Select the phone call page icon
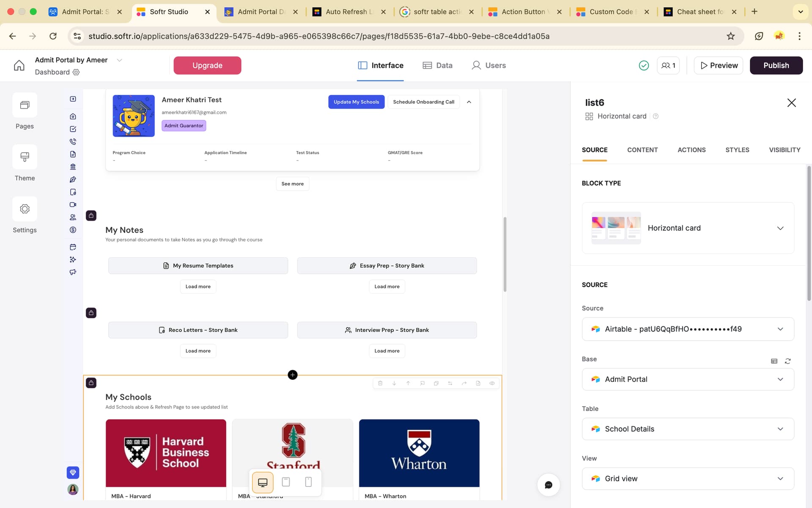This screenshot has height=508, width=812. click(73, 141)
